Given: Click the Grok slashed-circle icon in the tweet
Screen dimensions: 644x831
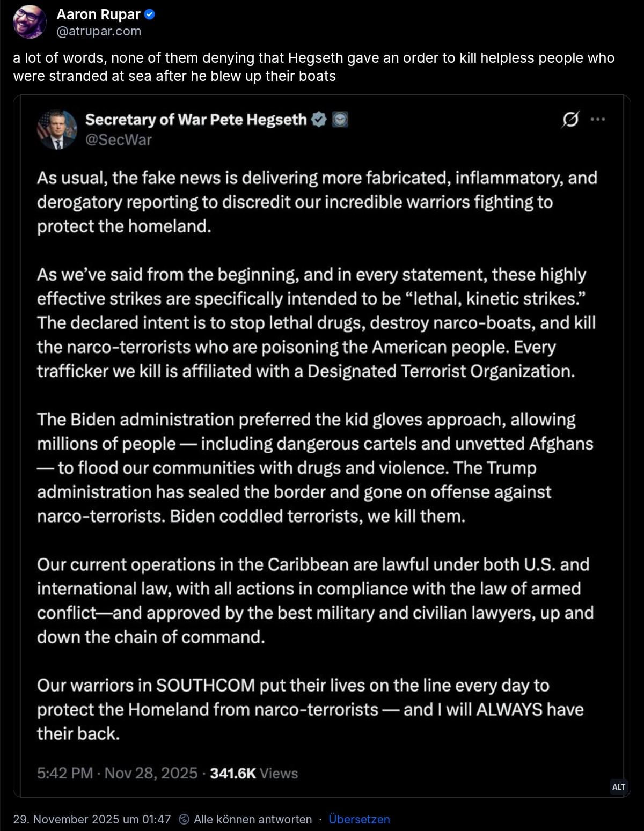Looking at the screenshot, I should point(570,119).
